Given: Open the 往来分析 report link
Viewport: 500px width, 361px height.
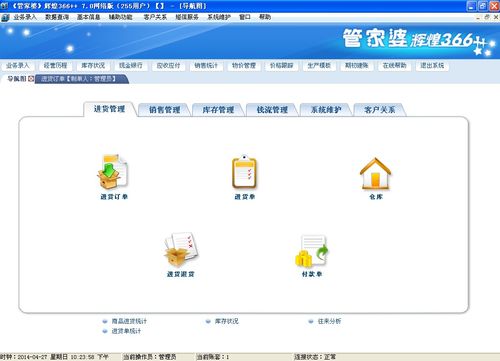Looking at the screenshot, I should [329, 321].
